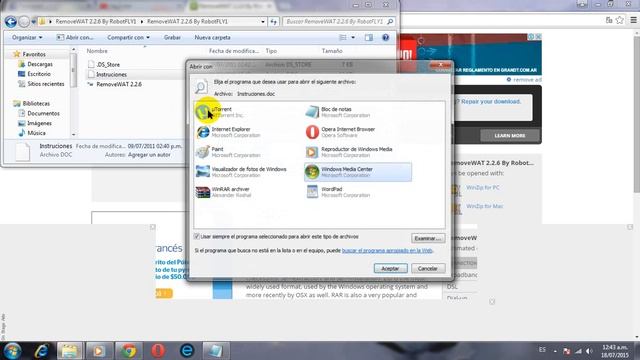This screenshot has height=360, width=640.
Task: Sort by Tamaño column header
Action: coord(332,51)
